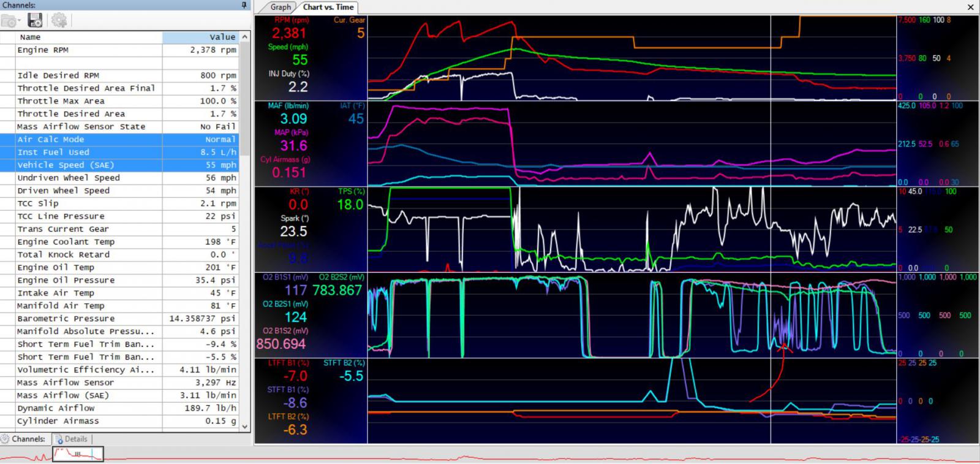This screenshot has width=980, height=464.
Task: Save the channel configuration via floppy-disk icon
Action: 35,21
